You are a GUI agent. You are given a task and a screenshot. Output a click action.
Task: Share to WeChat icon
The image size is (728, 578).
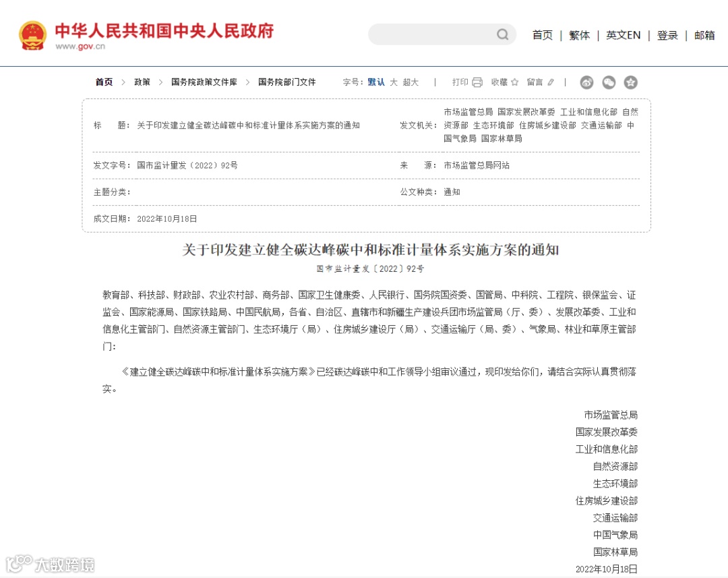pyautogui.click(x=609, y=82)
